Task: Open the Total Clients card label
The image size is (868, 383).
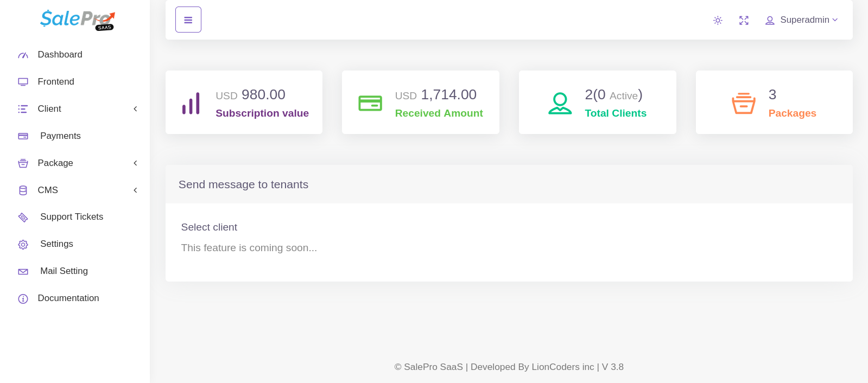Action: click(x=616, y=113)
